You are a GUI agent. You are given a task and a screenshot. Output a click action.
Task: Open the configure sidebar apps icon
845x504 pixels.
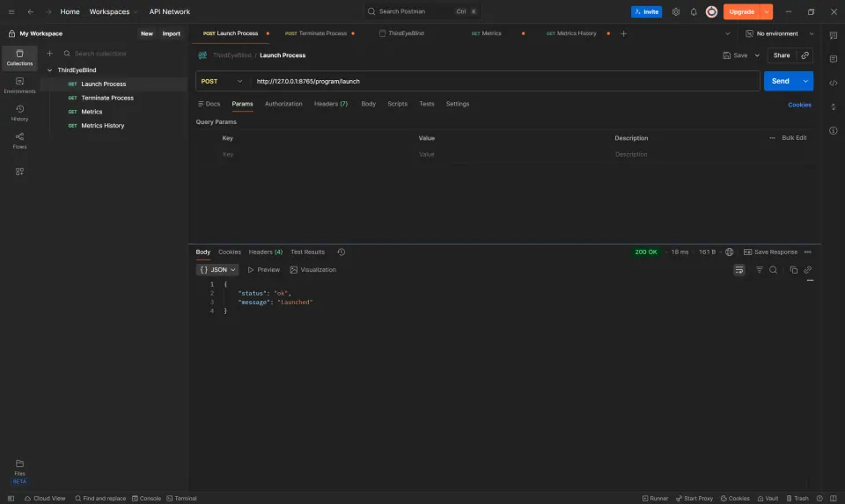click(19, 172)
